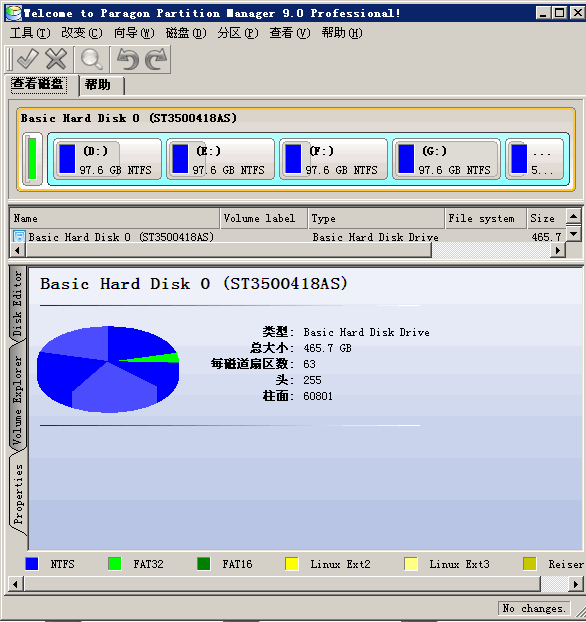Select the (G:) 97.6 GB NTFS partition

coord(446,159)
